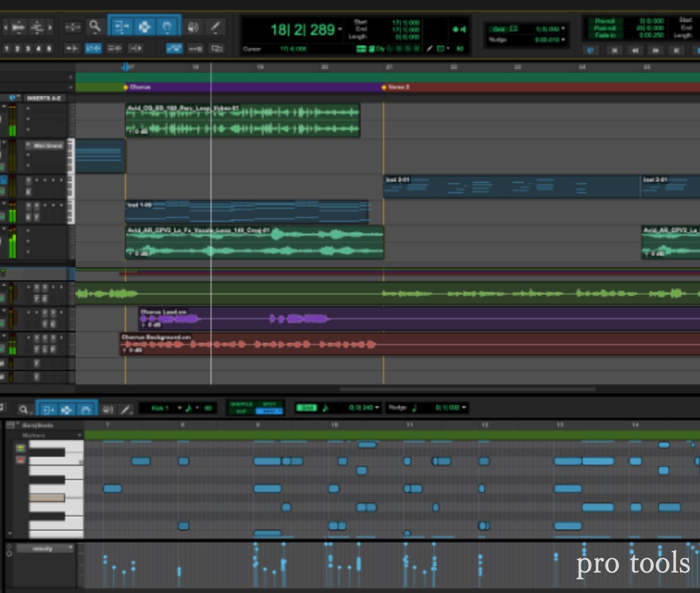Click the Pre-roll button in transport
The width and height of the screenshot is (700, 593).
[x=604, y=21]
